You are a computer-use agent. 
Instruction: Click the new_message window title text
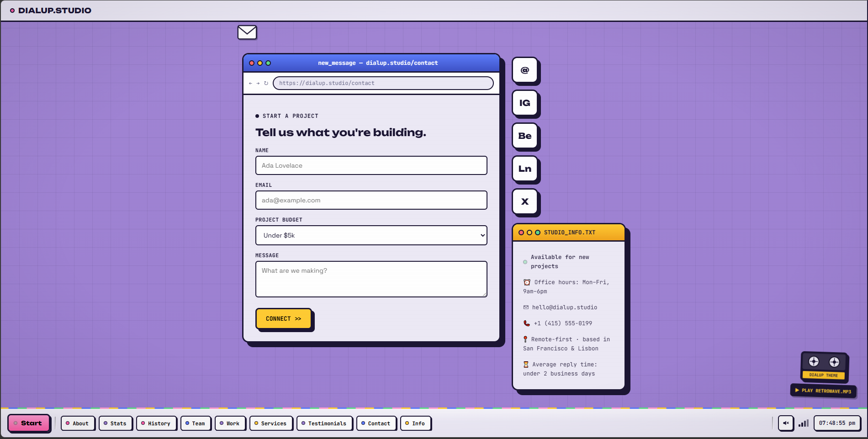[x=378, y=63]
